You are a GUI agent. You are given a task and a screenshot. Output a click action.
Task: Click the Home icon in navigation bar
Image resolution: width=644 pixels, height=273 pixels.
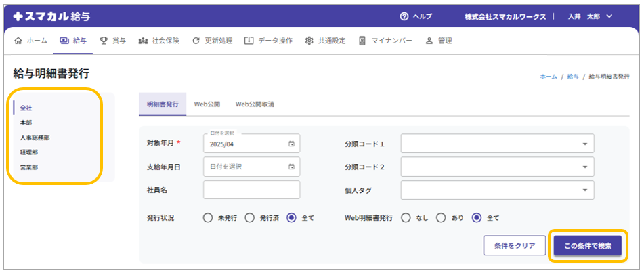pos(18,41)
